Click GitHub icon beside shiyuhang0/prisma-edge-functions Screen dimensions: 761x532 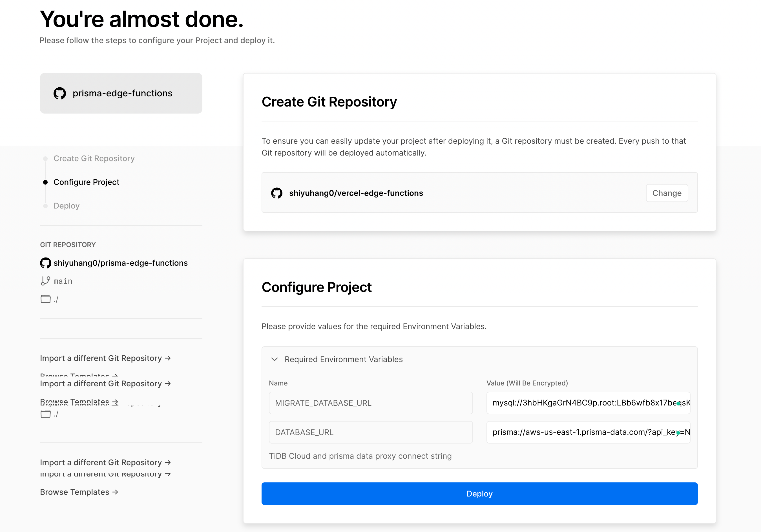pyautogui.click(x=45, y=263)
